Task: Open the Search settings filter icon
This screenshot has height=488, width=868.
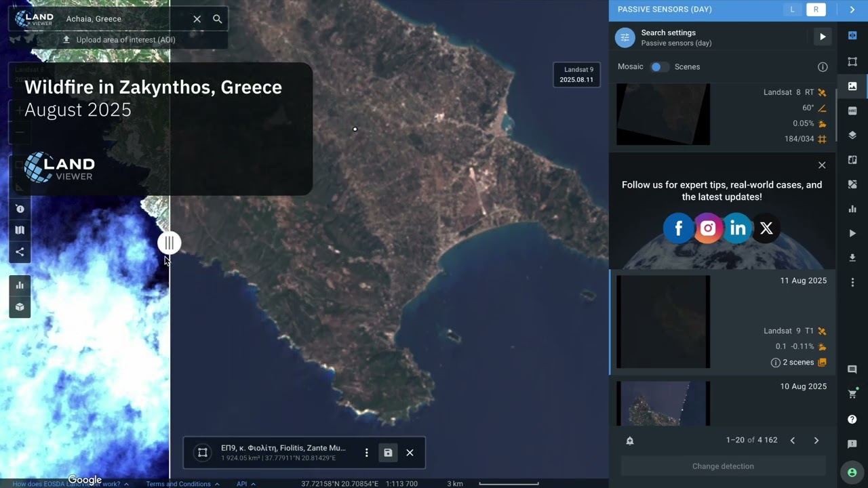Action: [x=625, y=37]
